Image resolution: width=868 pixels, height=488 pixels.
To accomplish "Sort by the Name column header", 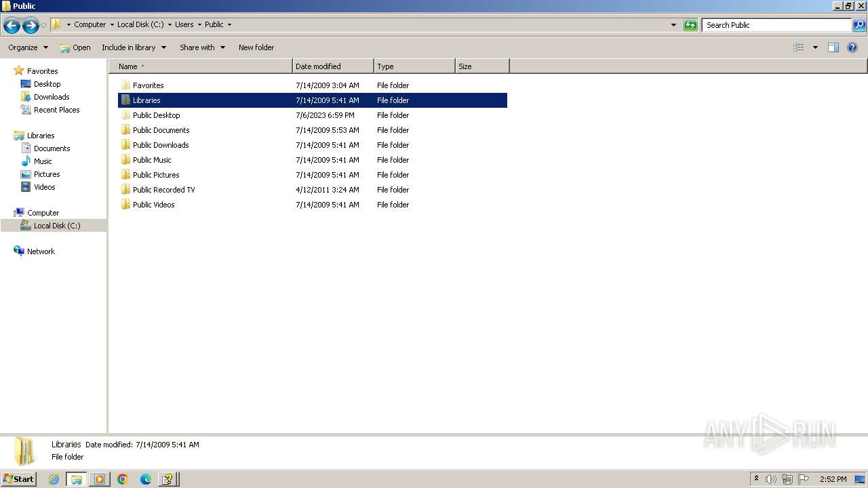I will point(200,66).
